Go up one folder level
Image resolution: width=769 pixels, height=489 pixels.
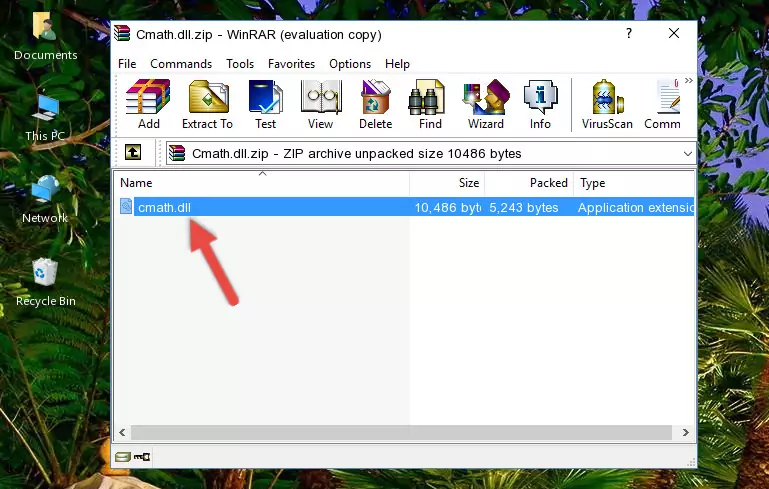pyautogui.click(x=133, y=152)
